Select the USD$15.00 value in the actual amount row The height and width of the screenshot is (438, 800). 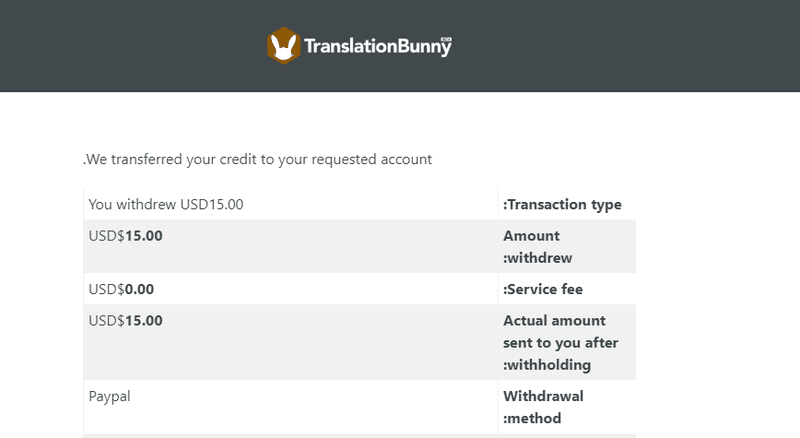pyautogui.click(x=126, y=321)
